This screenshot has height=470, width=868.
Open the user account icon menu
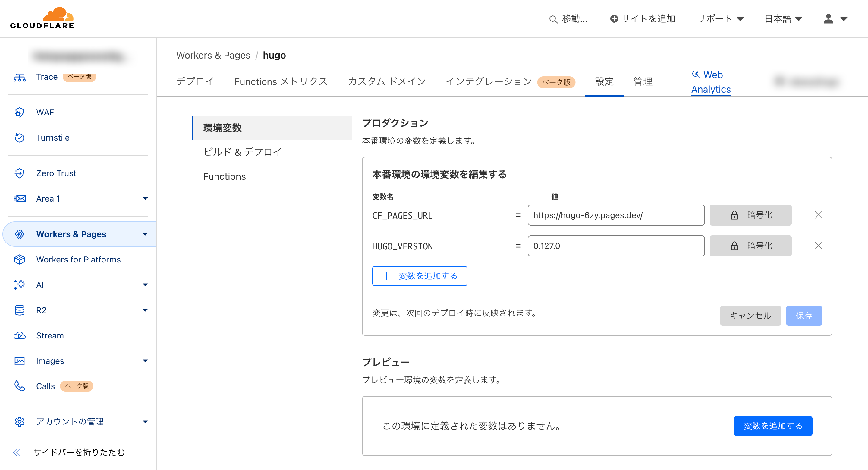pos(828,19)
